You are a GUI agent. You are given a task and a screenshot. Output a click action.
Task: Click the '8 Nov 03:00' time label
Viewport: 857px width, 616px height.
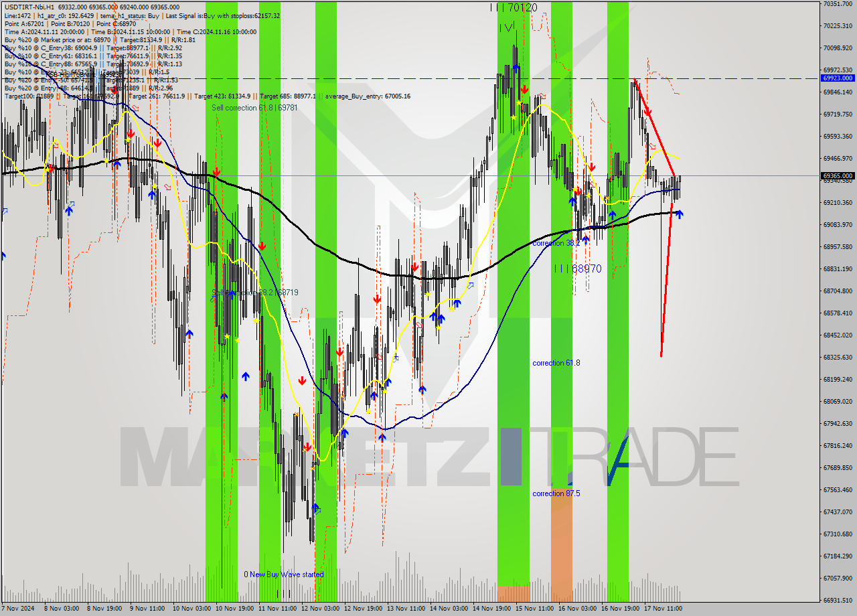coord(62,609)
